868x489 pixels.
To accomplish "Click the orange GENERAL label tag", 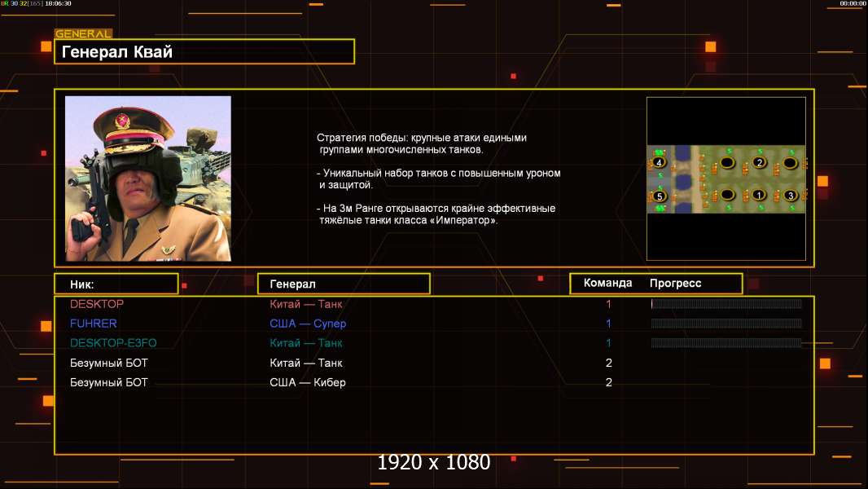I will [x=83, y=33].
